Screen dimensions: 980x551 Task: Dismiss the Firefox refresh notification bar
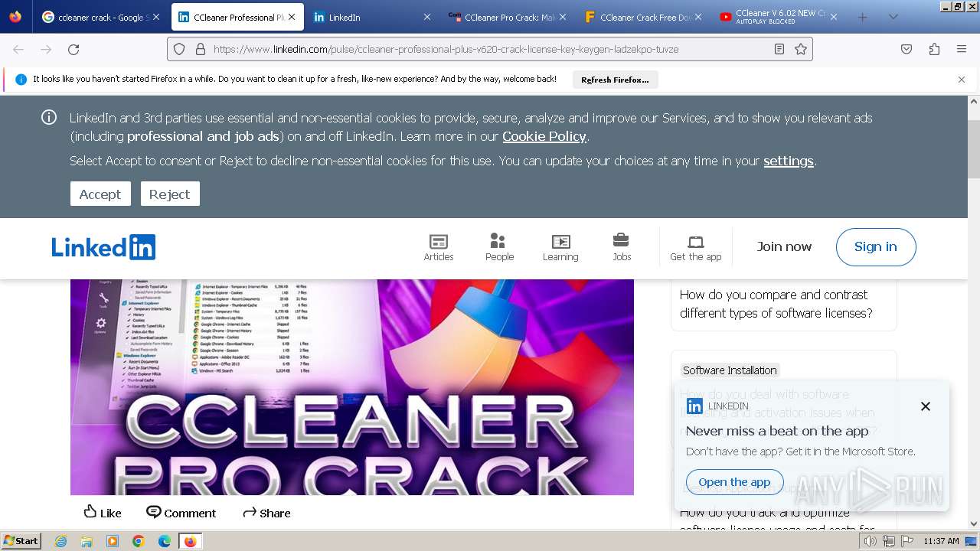[962, 80]
